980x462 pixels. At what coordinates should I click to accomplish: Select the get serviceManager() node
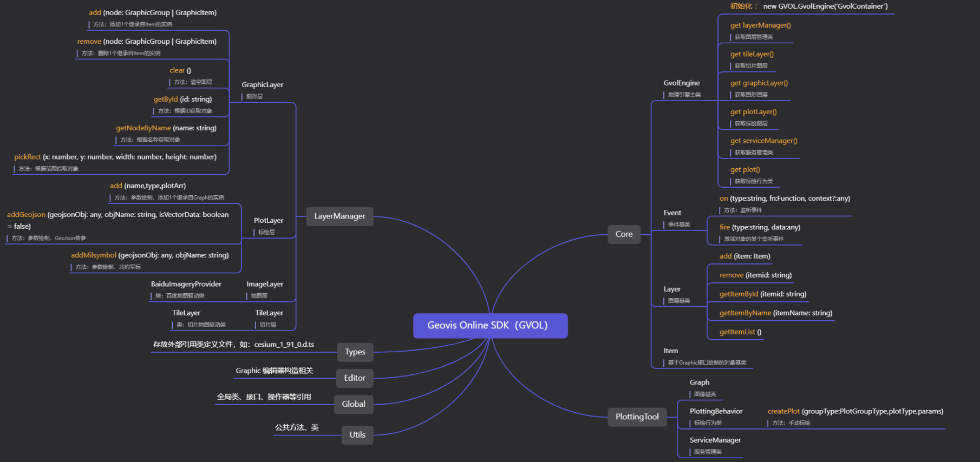764,146
